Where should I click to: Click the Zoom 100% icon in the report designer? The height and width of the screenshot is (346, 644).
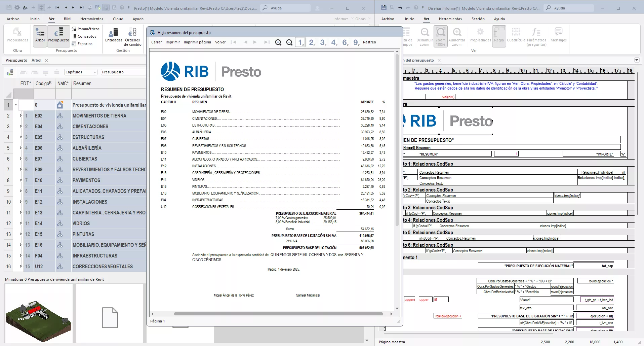440,37
